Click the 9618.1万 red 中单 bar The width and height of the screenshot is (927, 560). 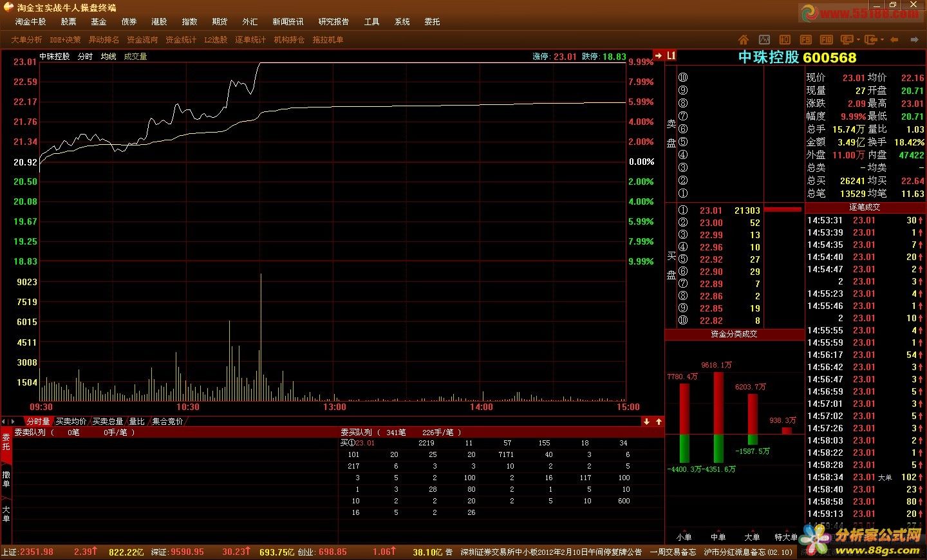pyautogui.click(x=718, y=403)
